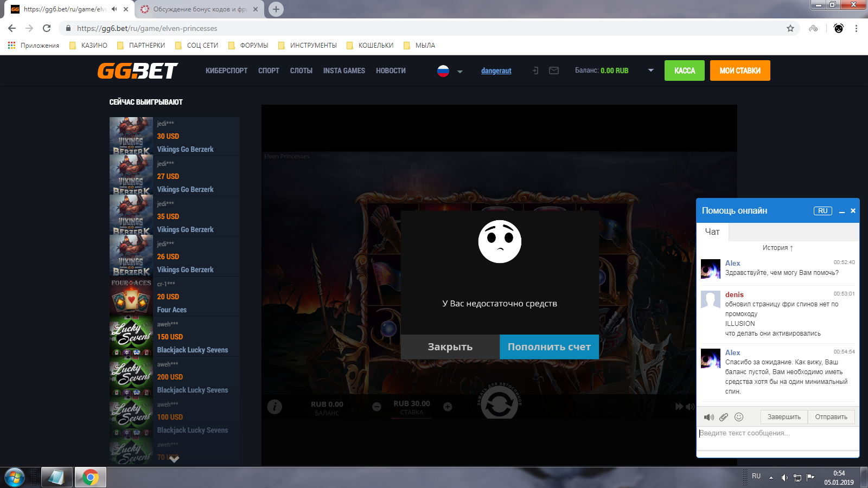Send the chat message with Отправить

click(831, 417)
